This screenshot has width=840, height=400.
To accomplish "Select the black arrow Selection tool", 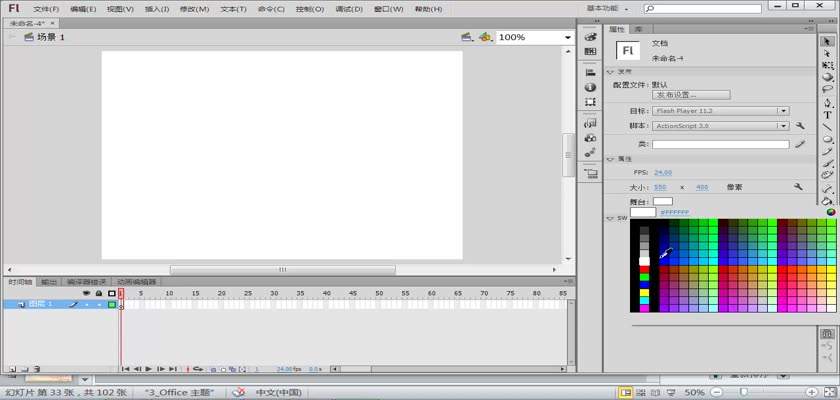I will click(828, 42).
